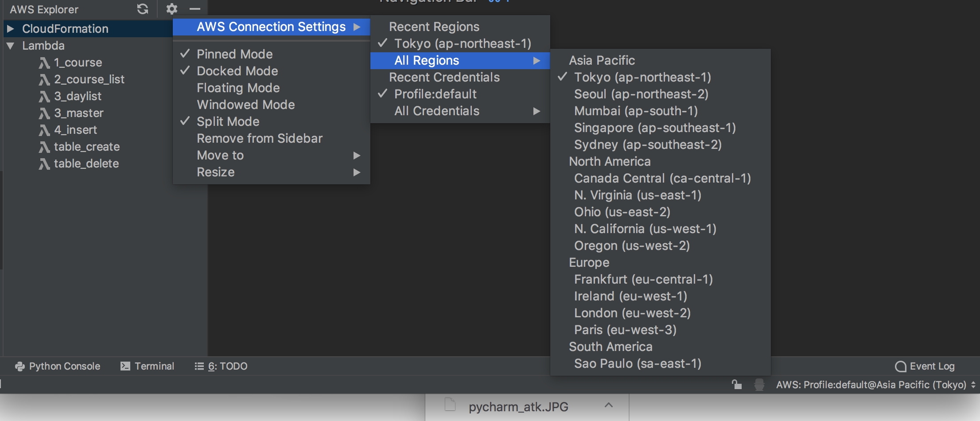Open the All Regions submenu

click(460, 60)
